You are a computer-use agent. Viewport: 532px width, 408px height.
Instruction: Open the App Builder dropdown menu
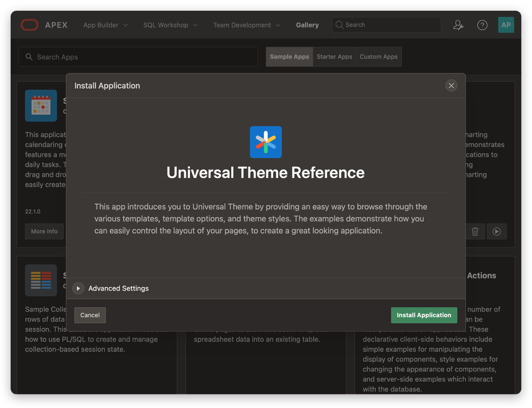106,25
